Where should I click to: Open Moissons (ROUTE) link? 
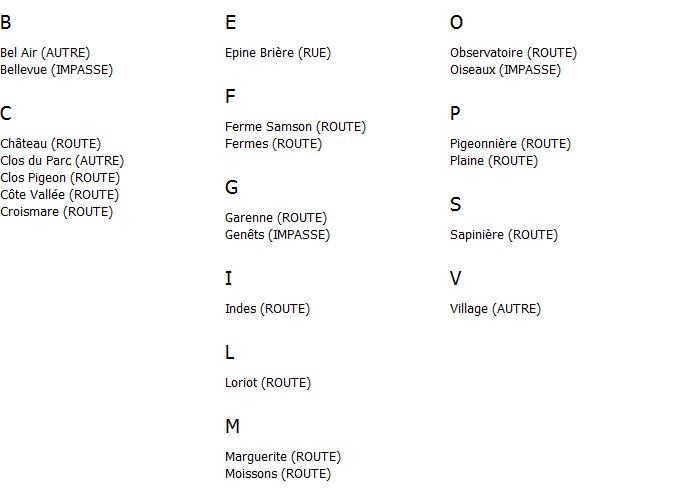pyautogui.click(x=278, y=474)
